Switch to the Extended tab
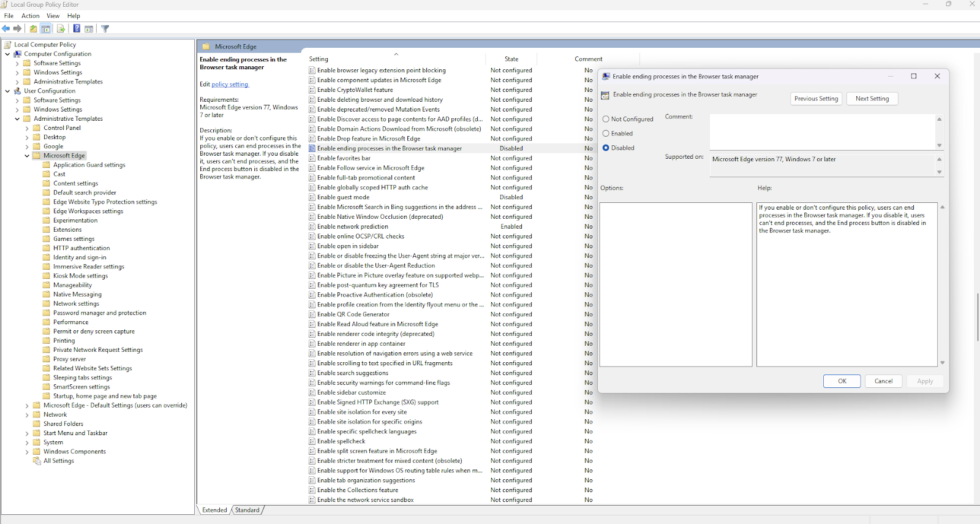The width and height of the screenshot is (980, 524). pos(214,510)
